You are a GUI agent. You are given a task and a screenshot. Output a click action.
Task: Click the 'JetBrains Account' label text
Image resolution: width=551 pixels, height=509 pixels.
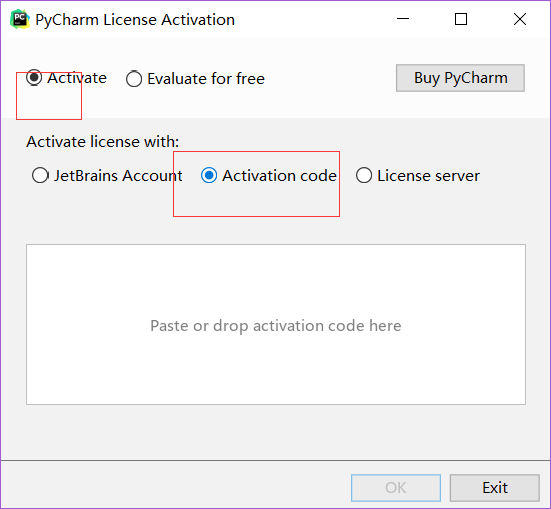pyautogui.click(x=118, y=175)
